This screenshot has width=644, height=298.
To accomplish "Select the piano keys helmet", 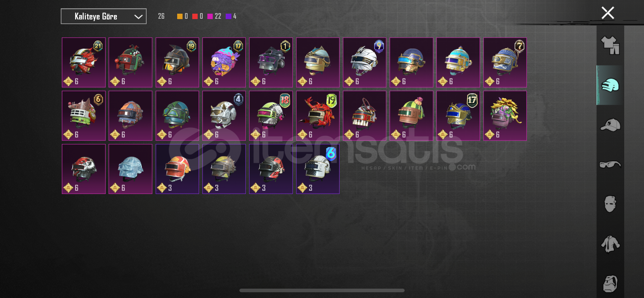I will click(x=364, y=116).
